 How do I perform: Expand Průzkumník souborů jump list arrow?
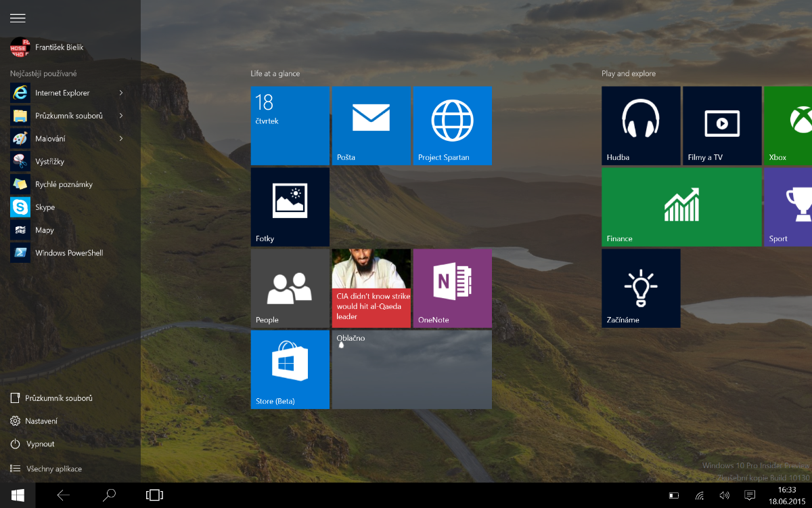121,116
